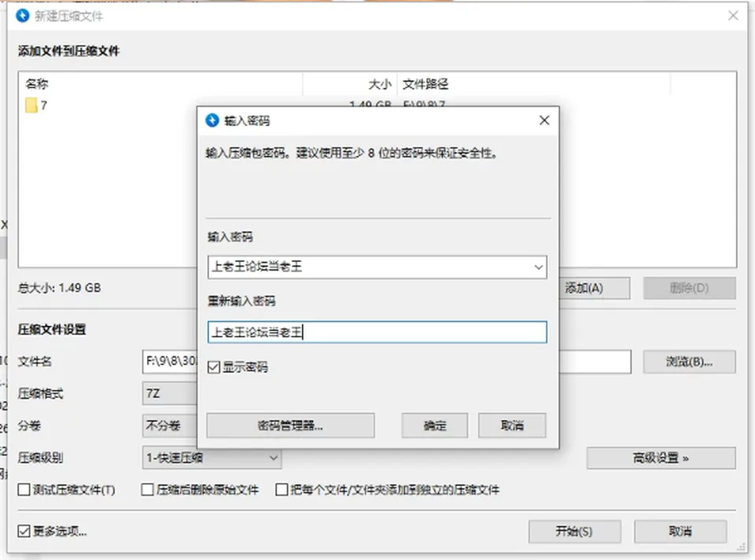Click the 浏览(B)... button

tap(690, 362)
